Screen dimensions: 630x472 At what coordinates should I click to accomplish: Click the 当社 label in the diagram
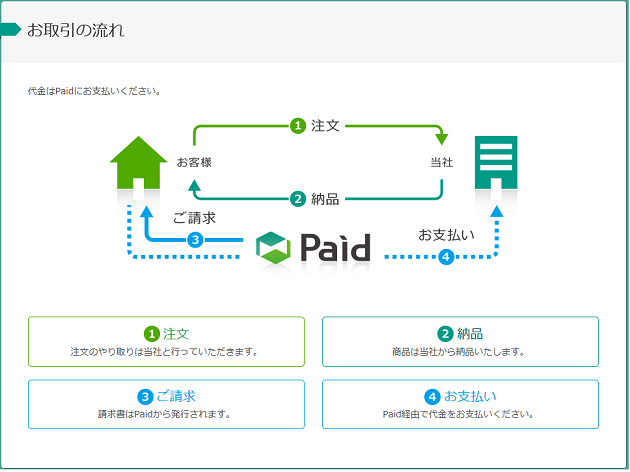coord(442,162)
